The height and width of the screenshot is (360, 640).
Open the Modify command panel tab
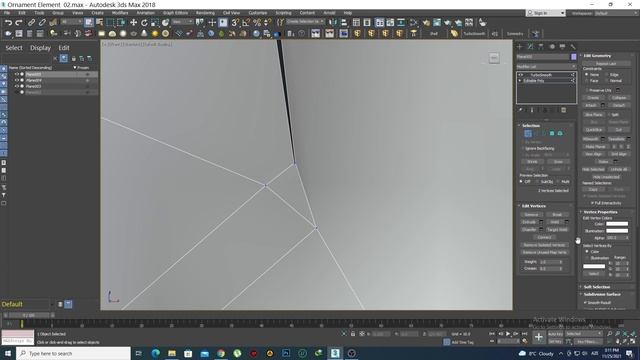[530, 47]
